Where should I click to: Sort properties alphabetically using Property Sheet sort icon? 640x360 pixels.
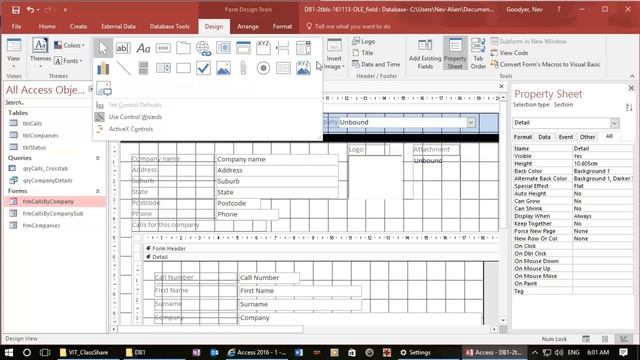(629, 107)
